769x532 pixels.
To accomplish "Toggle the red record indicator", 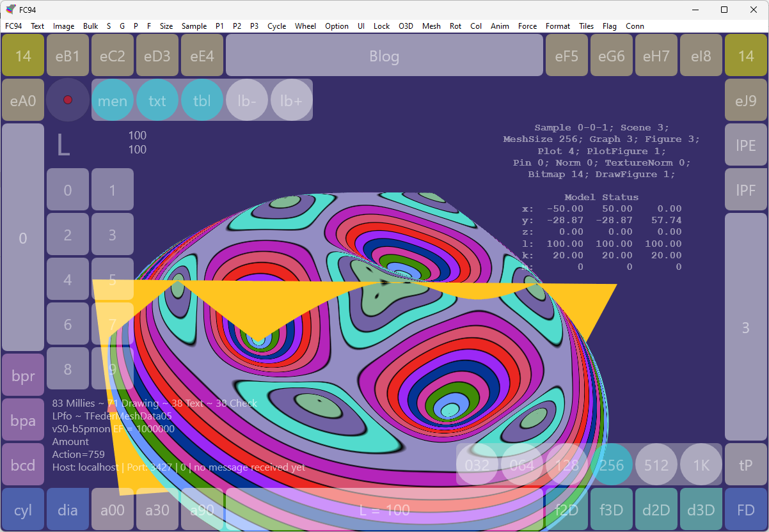I will pos(68,100).
